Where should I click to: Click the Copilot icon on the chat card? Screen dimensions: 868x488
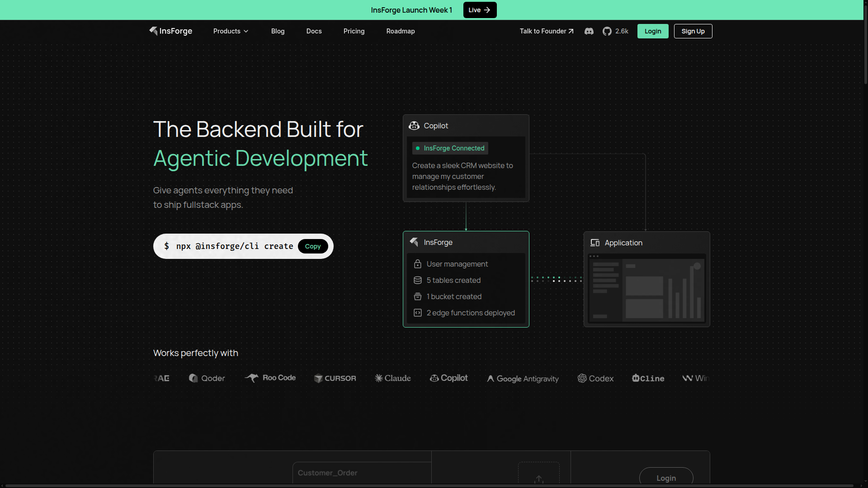414,126
